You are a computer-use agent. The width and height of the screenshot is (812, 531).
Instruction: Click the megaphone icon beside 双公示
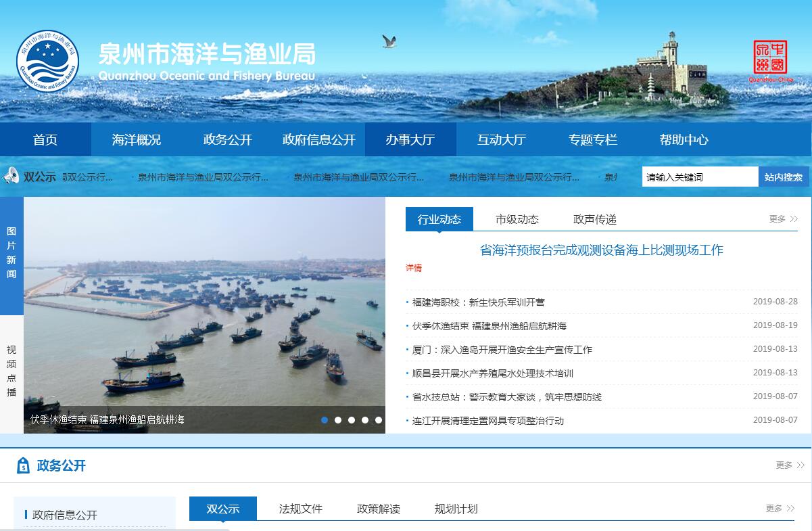(11, 177)
